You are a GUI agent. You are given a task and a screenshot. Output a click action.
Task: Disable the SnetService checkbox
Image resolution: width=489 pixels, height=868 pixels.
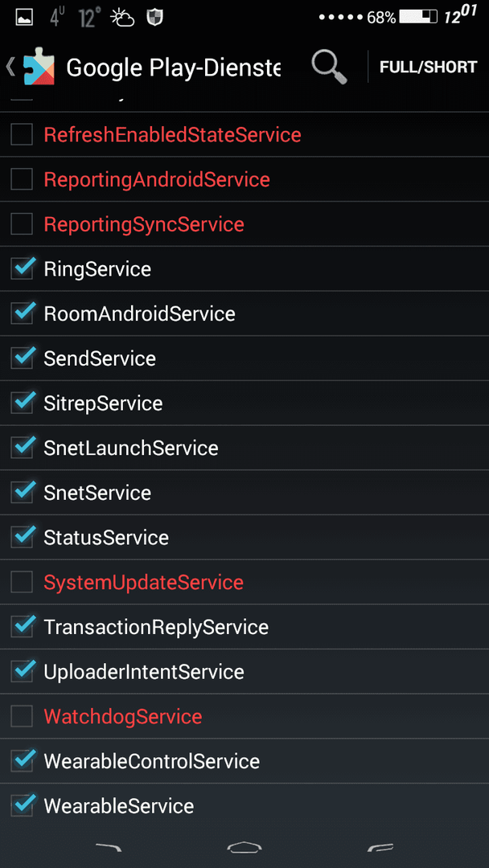pyautogui.click(x=23, y=493)
